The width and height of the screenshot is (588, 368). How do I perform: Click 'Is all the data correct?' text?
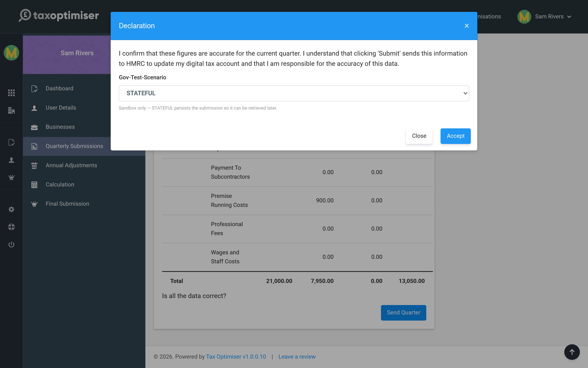pos(194,296)
